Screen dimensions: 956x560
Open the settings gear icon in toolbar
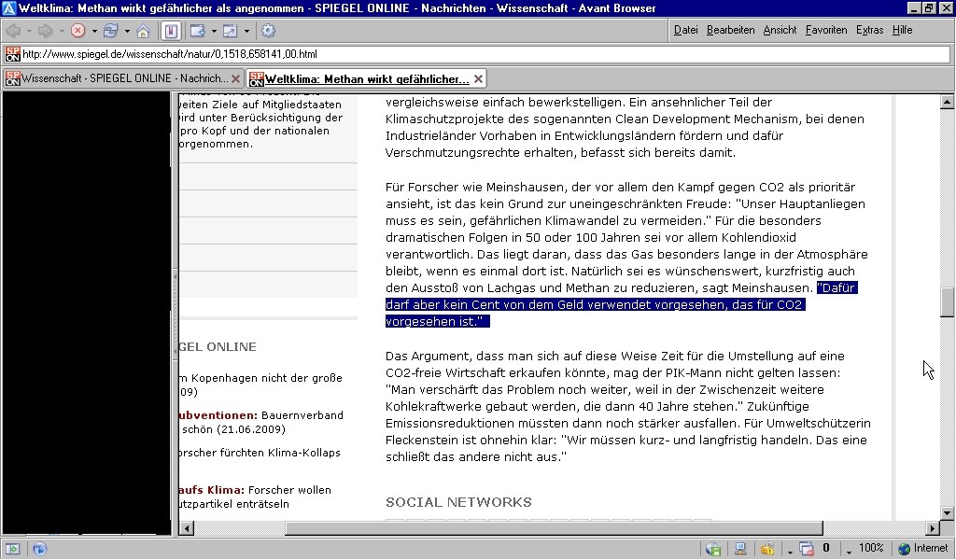point(268,31)
